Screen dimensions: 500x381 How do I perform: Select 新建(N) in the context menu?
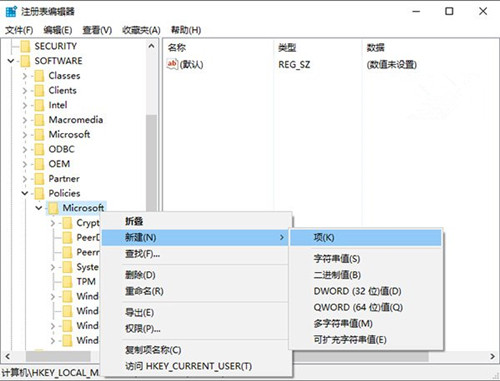(195, 238)
